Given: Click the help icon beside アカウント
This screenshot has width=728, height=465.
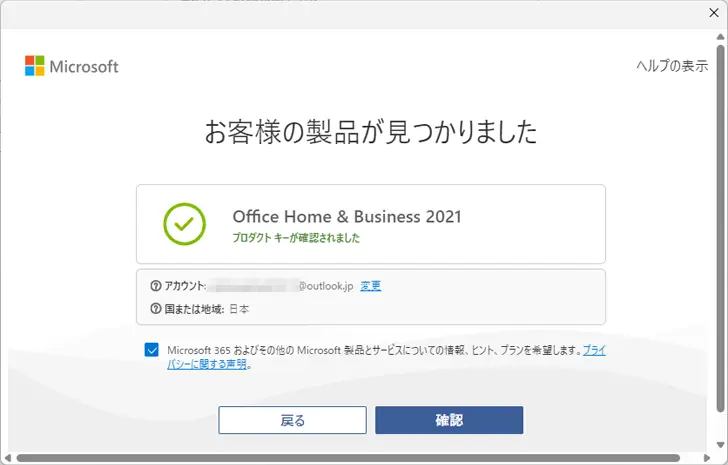Looking at the screenshot, I should click(156, 286).
